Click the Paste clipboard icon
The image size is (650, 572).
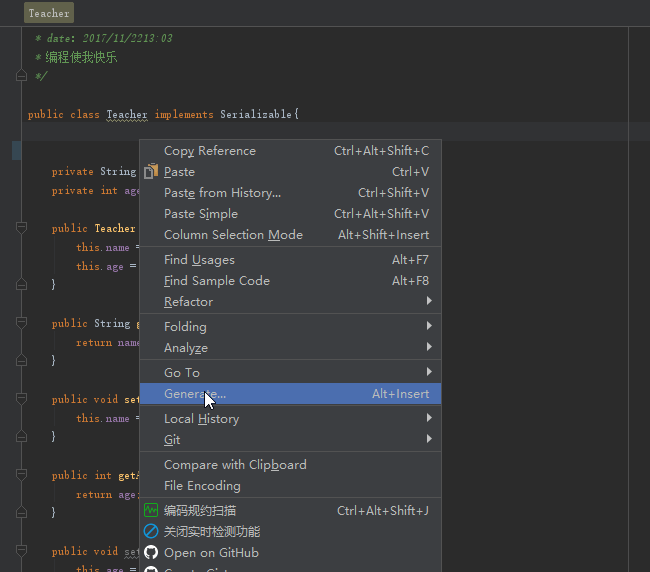tap(151, 171)
